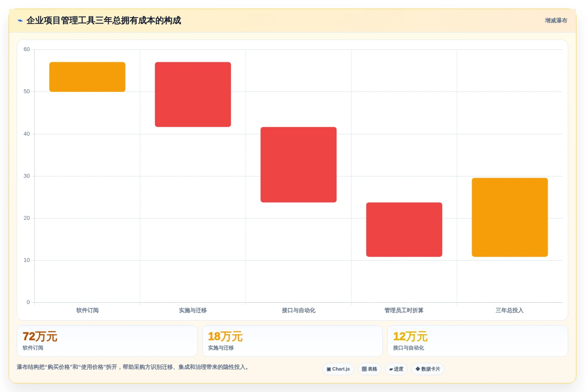The width and height of the screenshot is (585, 392).
Task: Click the 三年总投入 x-axis label
Action: click(x=509, y=310)
